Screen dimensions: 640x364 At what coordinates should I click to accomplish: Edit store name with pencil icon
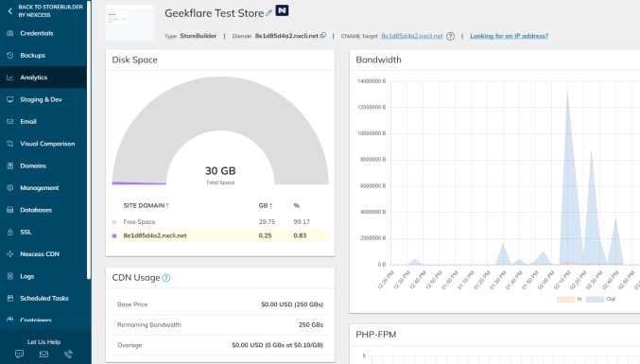[268, 13]
